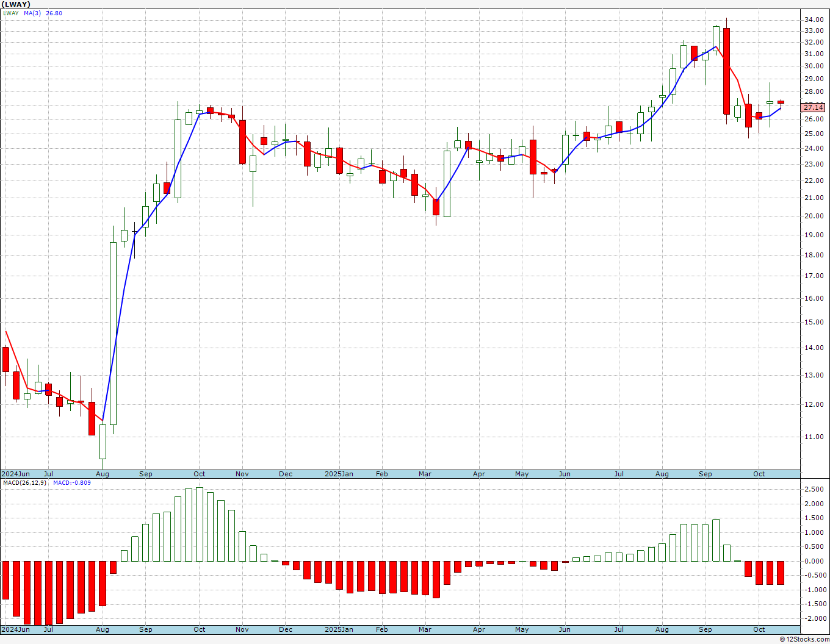Click the 25.00 price axis label
The width and height of the screenshot is (830, 644).
813,134
